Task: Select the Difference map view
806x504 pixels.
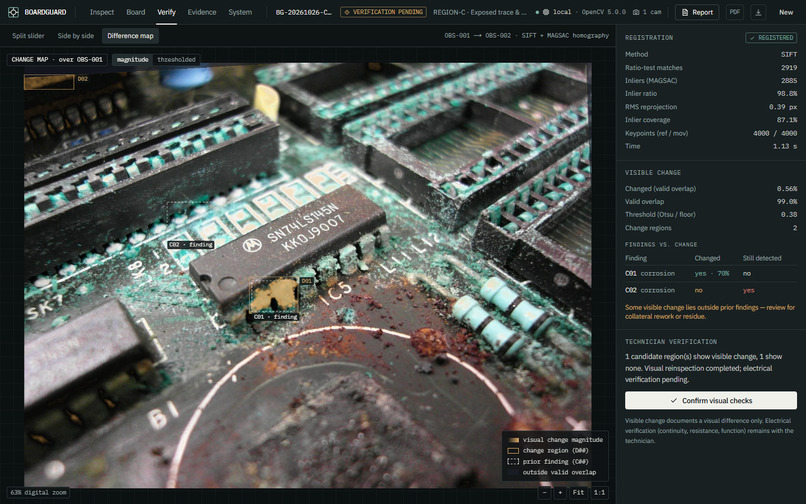Action: 130,36
